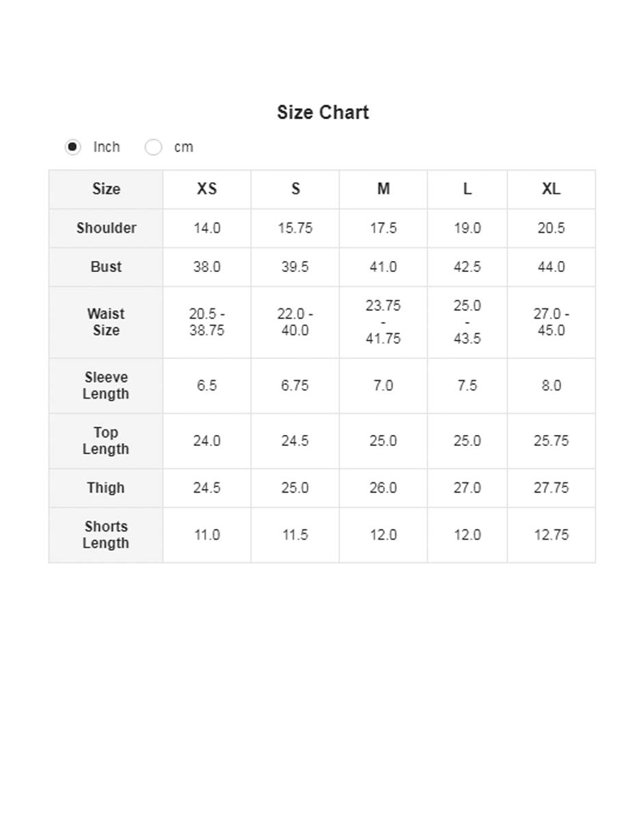Click the Thigh row label

tap(106, 488)
